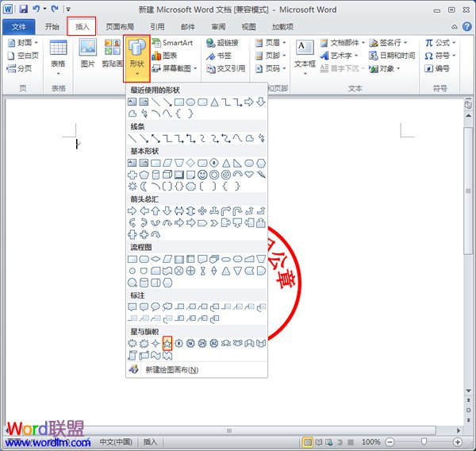This screenshot has height=451, width=476.
Task: Switch to Print Layout view
Action: 307,441
